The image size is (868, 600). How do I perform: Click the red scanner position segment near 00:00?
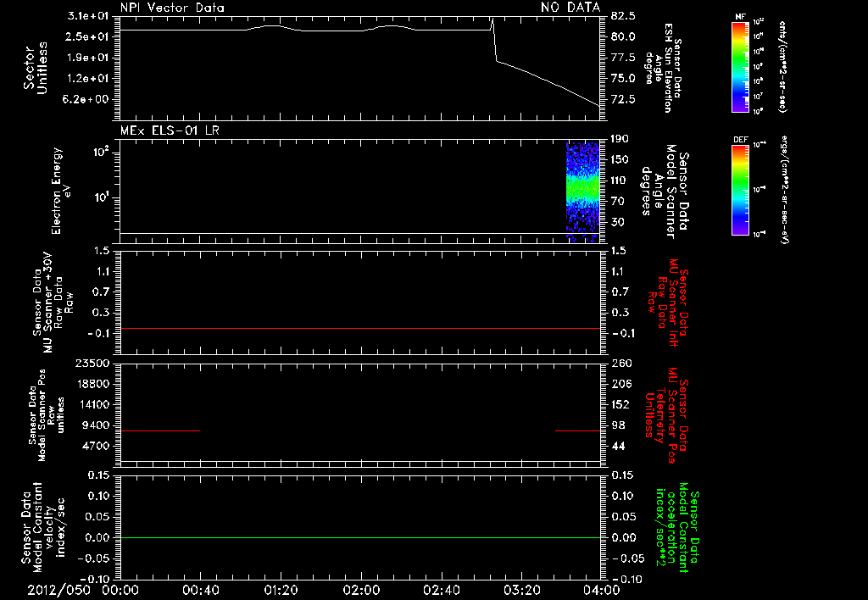coord(160,431)
